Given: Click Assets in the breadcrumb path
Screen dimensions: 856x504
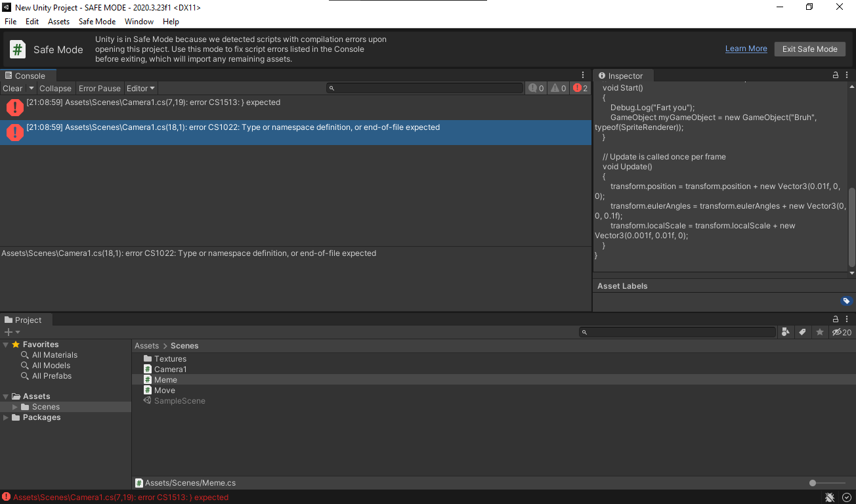Looking at the screenshot, I should 146,345.
